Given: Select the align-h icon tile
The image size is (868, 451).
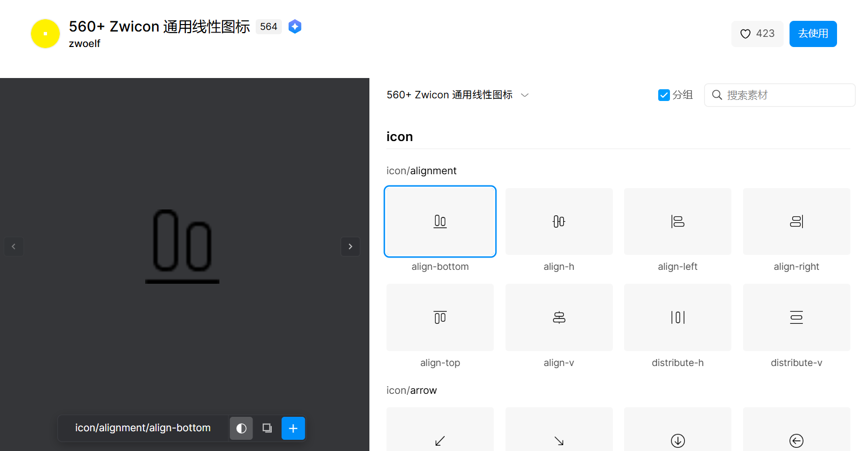Looking at the screenshot, I should [559, 221].
